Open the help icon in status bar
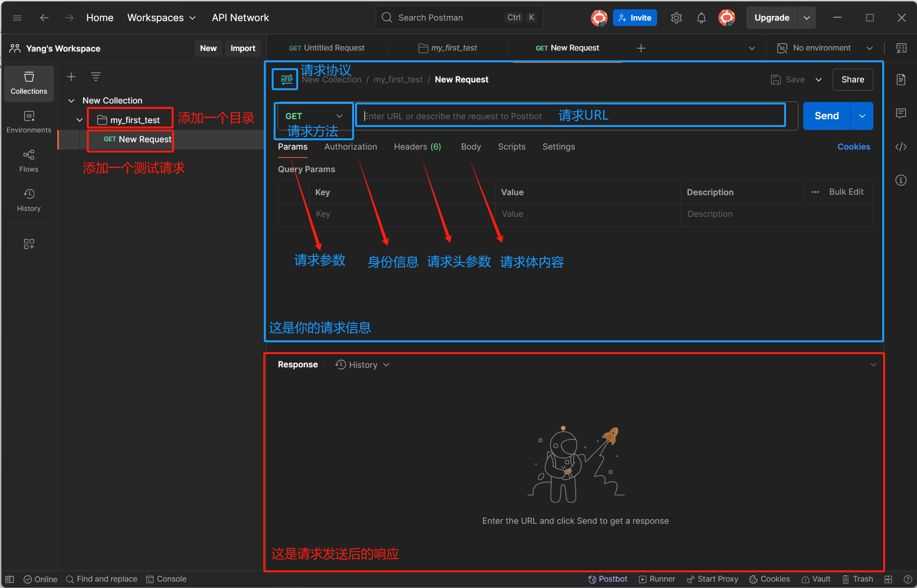The height and width of the screenshot is (588, 917). click(x=907, y=579)
